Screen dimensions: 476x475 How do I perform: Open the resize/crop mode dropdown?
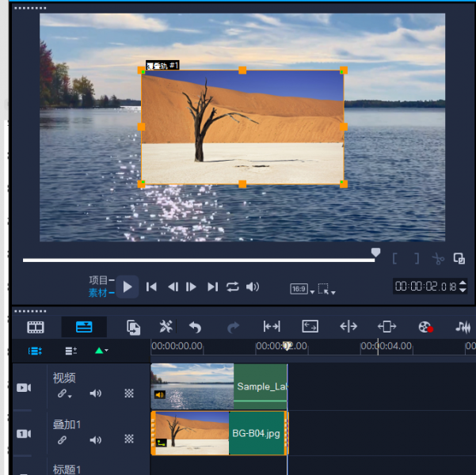326,289
